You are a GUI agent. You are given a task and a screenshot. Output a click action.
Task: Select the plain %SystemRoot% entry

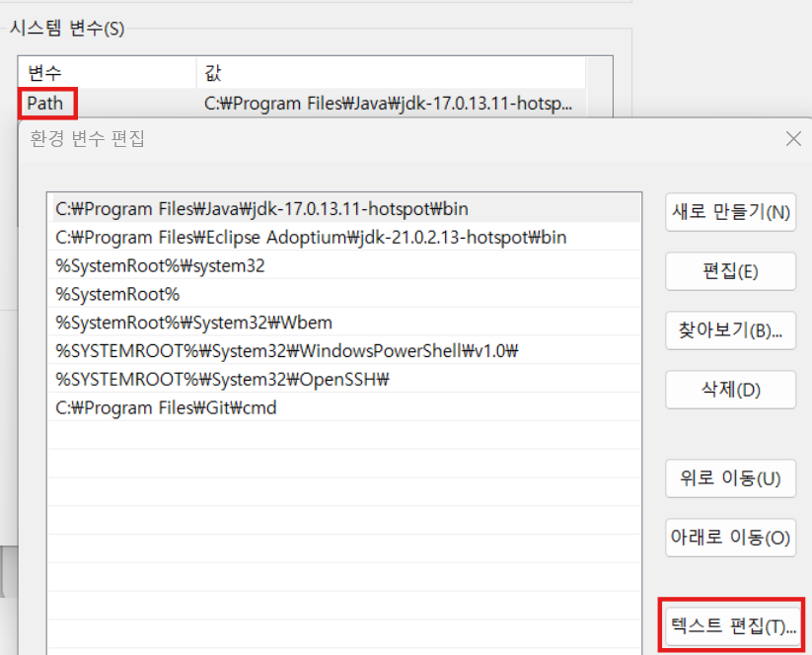coord(344,295)
